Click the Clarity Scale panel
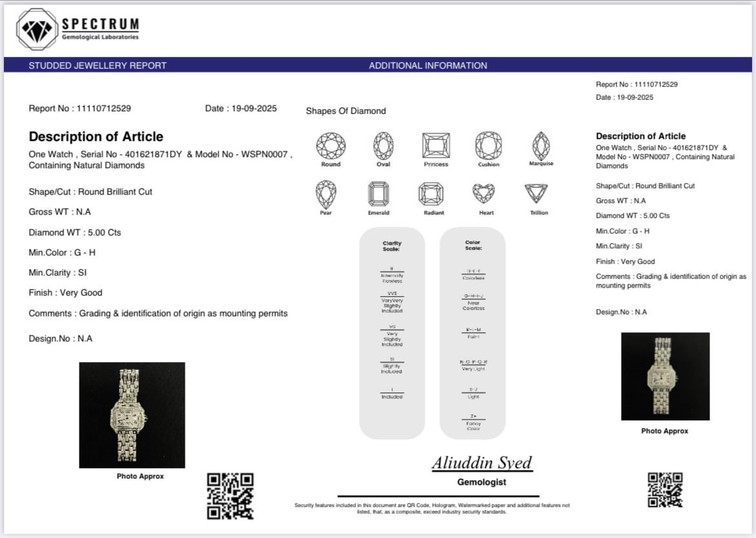The image size is (756, 538). (392, 332)
